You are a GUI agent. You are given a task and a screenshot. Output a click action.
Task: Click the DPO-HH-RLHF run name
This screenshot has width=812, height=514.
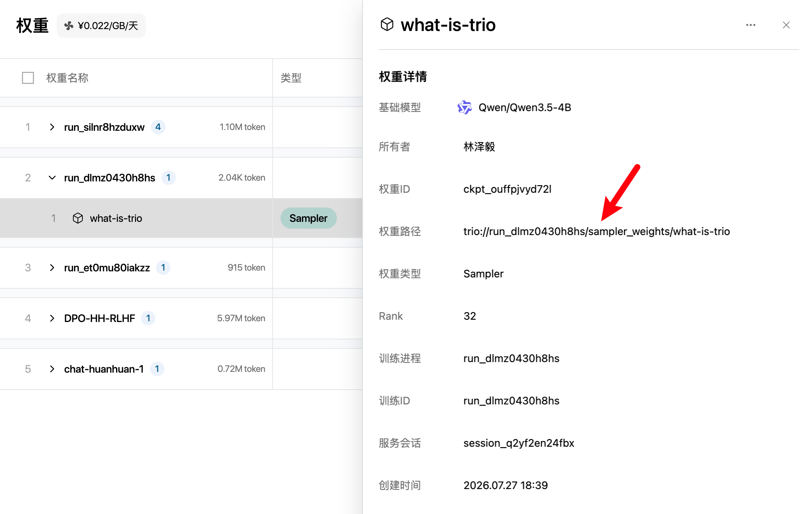click(99, 318)
